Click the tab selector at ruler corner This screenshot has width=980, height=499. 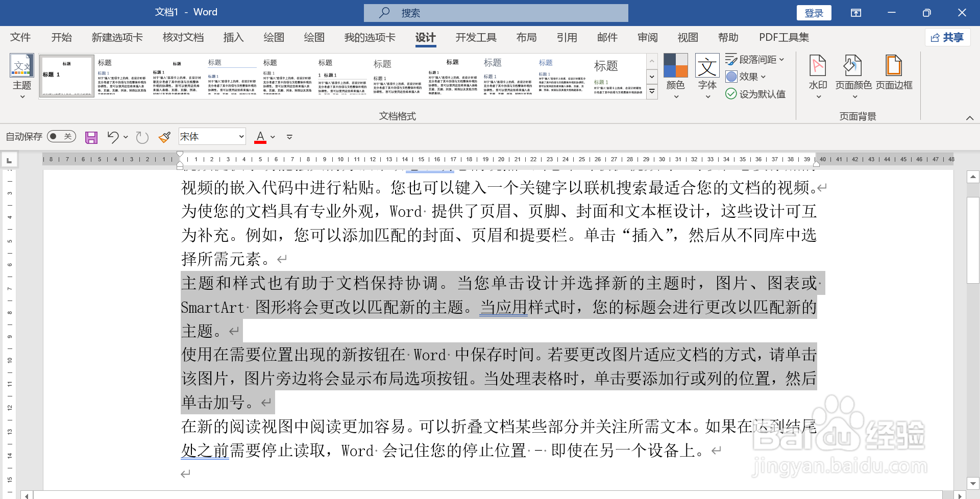tap(9, 160)
